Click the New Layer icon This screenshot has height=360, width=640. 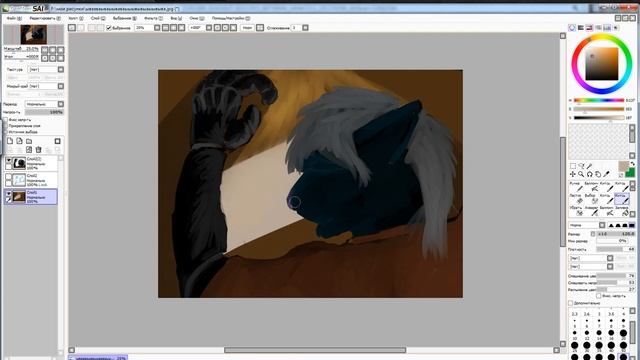[x=10, y=141]
